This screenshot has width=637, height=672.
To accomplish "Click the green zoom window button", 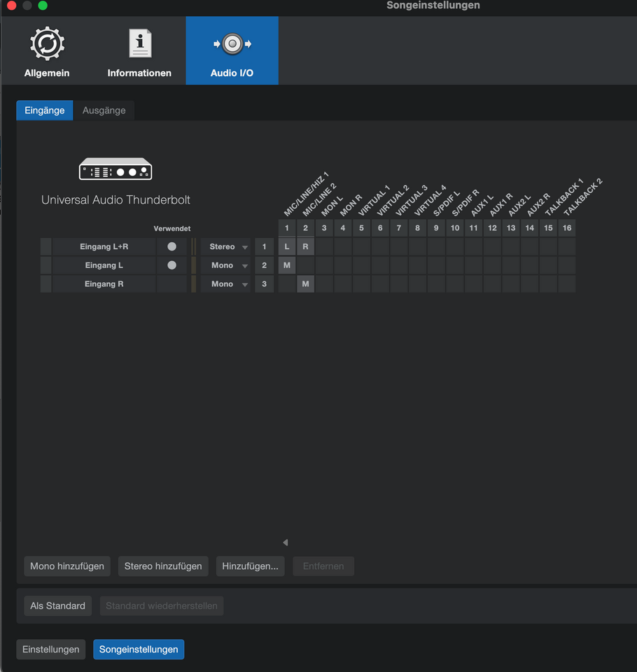I will (43, 5).
